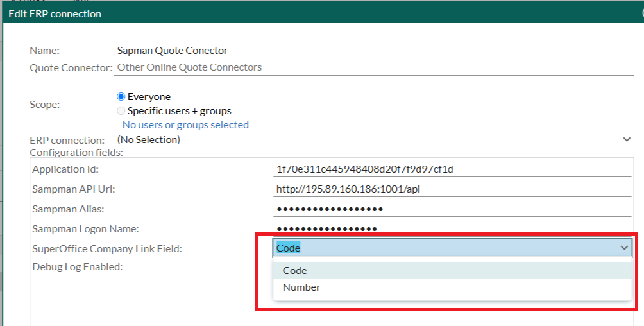Click the masked Sampman Logon Name field

coord(452,228)
